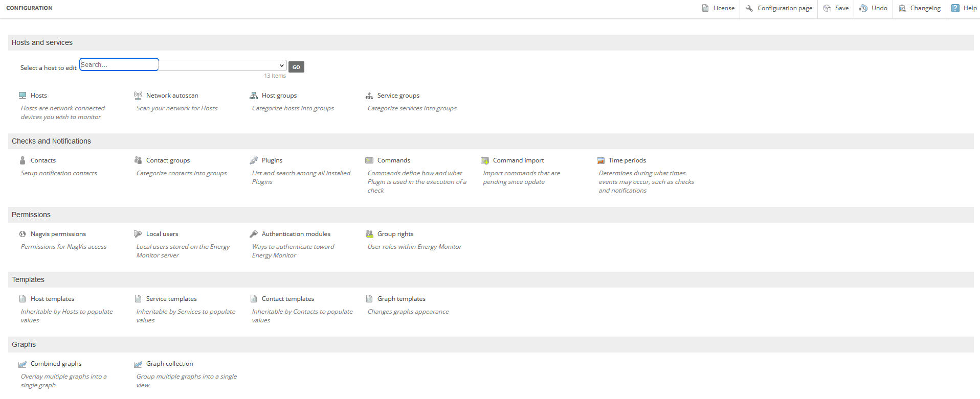Click the Changelog icon in toolbar

pyautogui.click(x=902, y=8)
